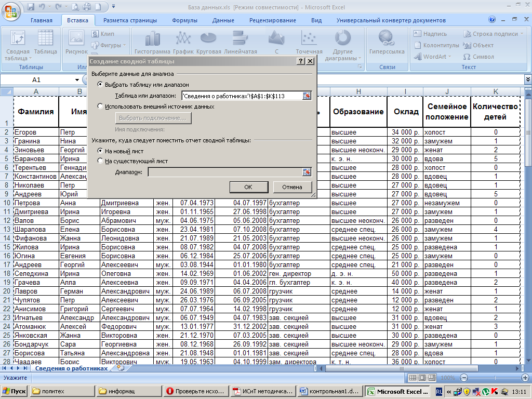The image size is (532, 399).
Task: Undo the last action
Action: pyautogui.click(x=42, y=6)
